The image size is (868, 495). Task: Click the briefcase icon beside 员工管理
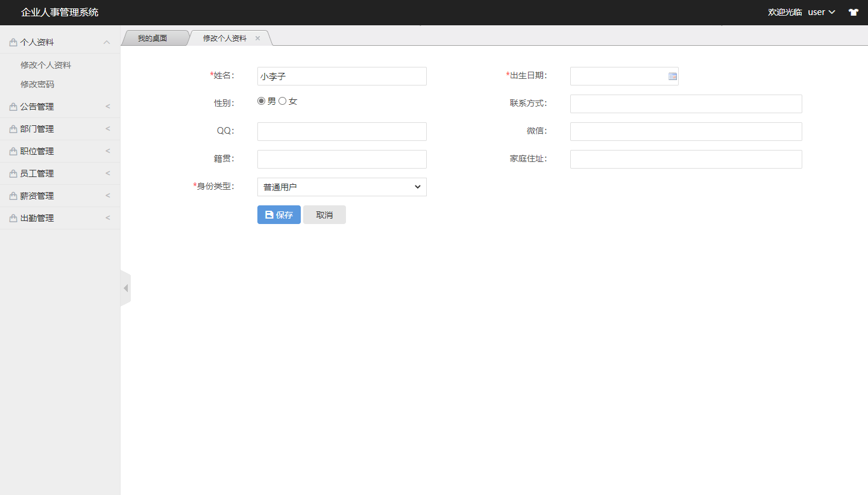pos(11,173)
